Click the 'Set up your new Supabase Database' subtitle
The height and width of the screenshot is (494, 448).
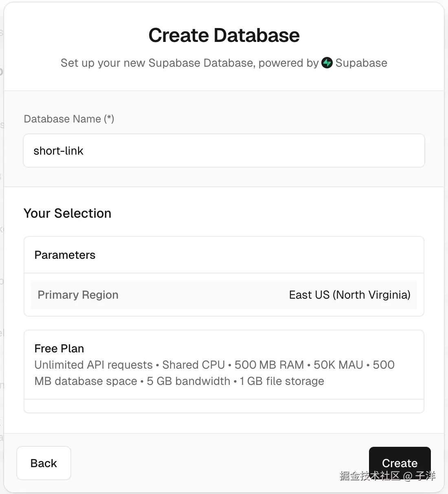(189, 63)
